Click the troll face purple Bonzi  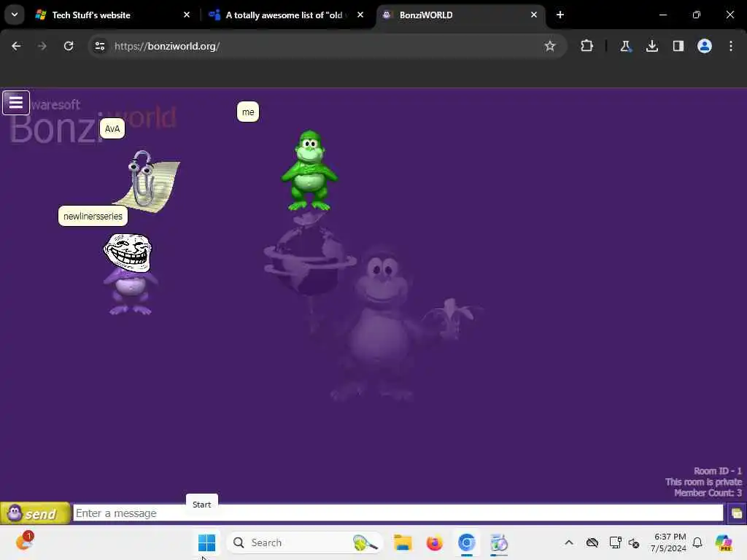click(130, 274)
